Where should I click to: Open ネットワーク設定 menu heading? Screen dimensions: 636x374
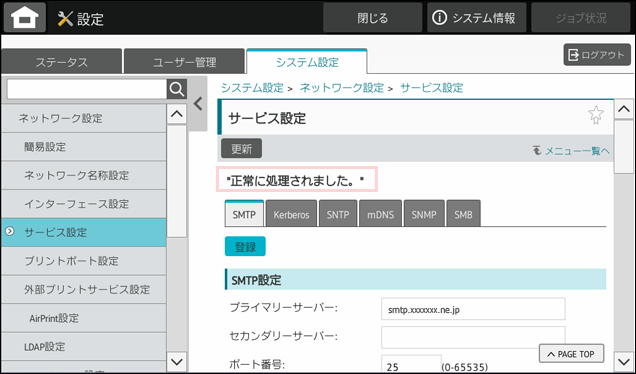click(84, 118)
